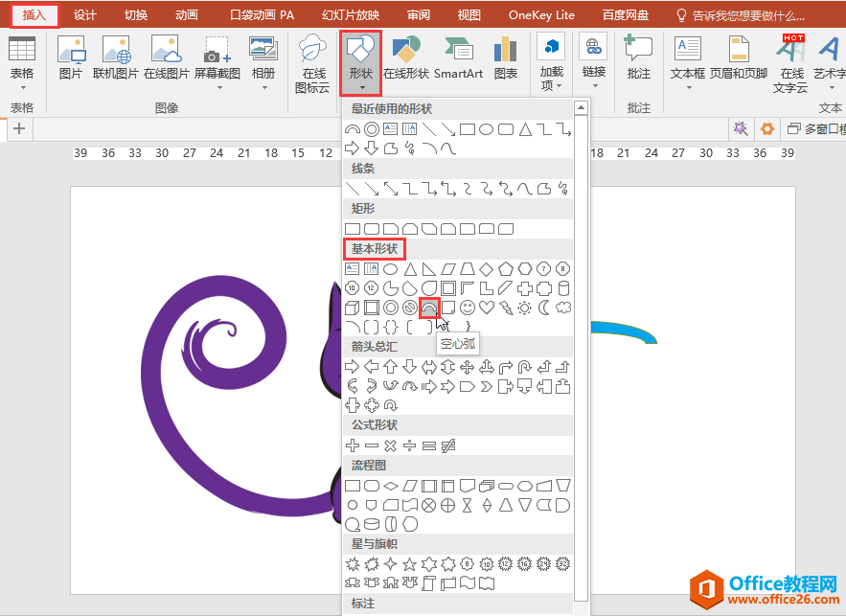
Task: Pick the smiley face basic shape
Action: [x=468, y=308]
